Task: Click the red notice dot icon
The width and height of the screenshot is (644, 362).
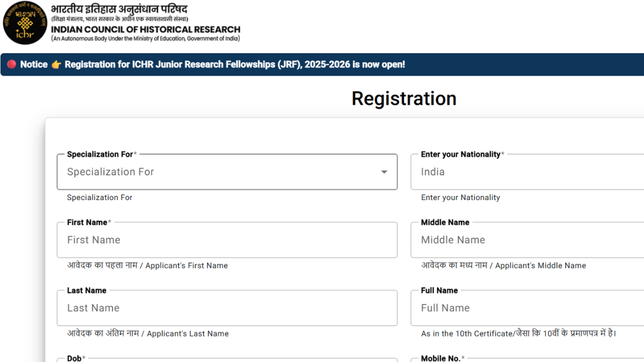Action: 12,64
